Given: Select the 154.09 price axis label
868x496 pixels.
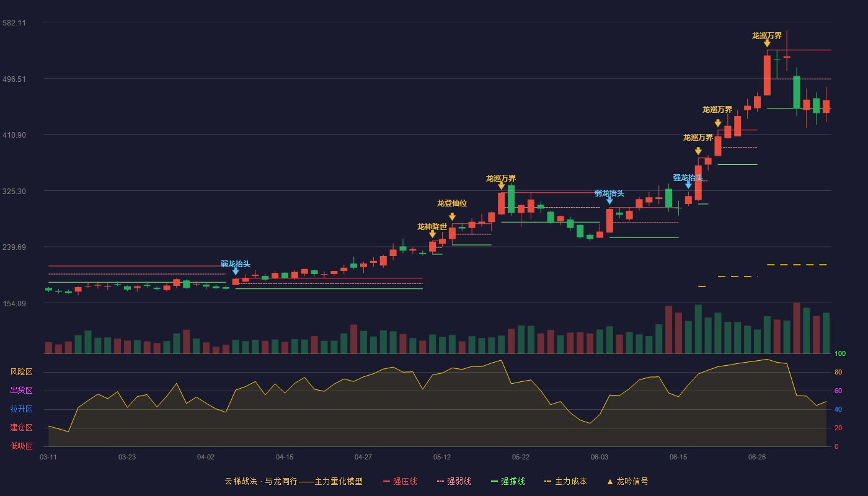Looking at the screenshot, I should (14, 304).
